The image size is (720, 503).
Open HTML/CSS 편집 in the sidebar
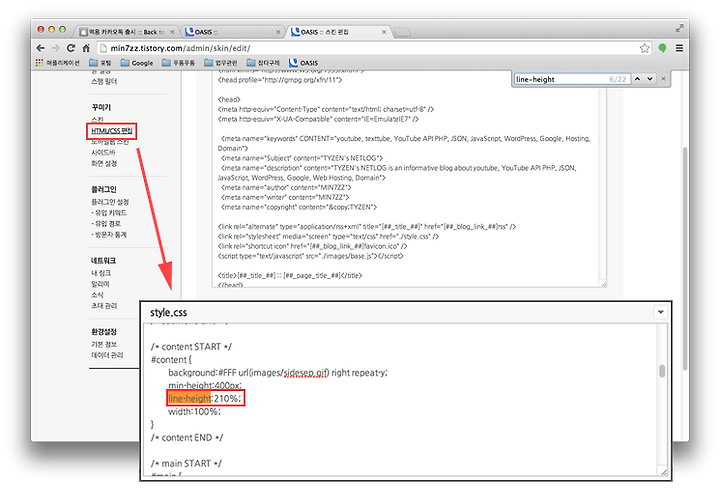(112, 131)
